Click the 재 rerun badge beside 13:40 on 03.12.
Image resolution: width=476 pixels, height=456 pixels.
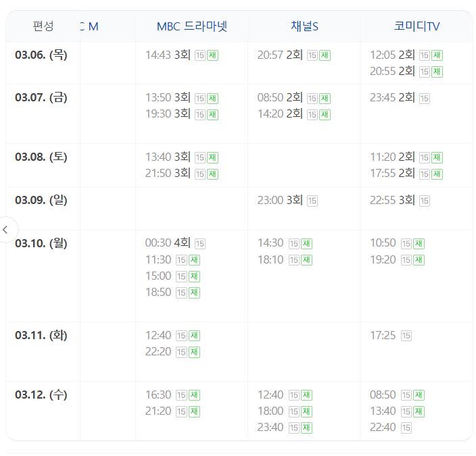pos(419,411)
